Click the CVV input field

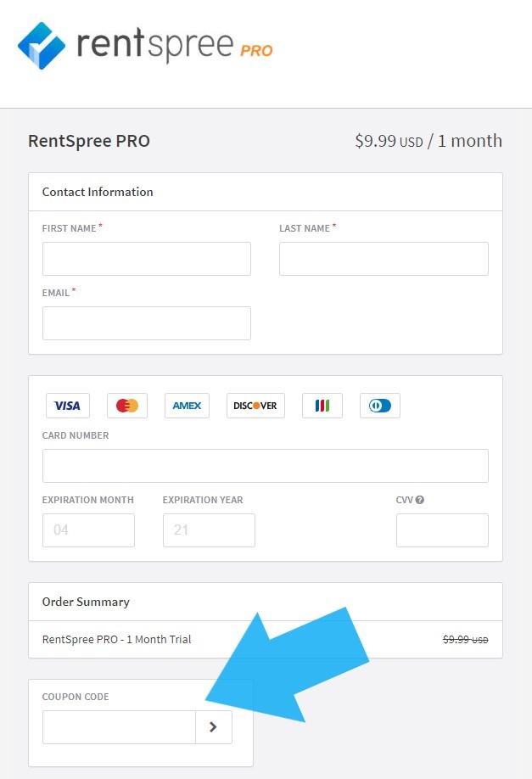pos(442,530)
